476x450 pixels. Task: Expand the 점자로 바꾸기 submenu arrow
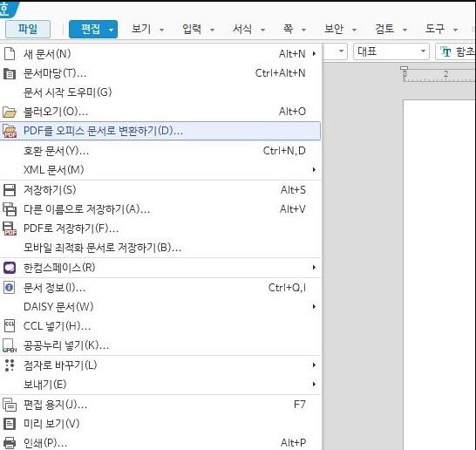click(314, 365)
